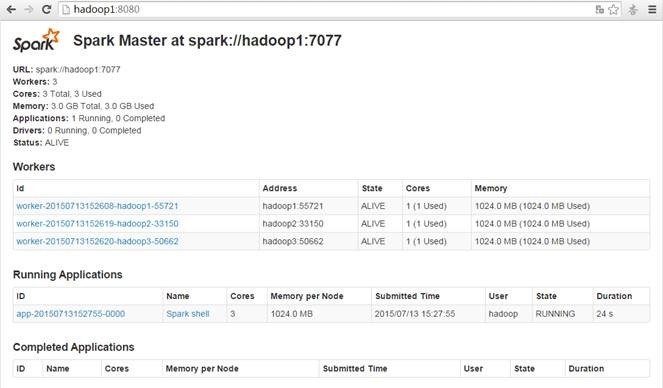663x388 pixels.
Task: Click the extension icon beside the star
Action: tap(633, 9)
